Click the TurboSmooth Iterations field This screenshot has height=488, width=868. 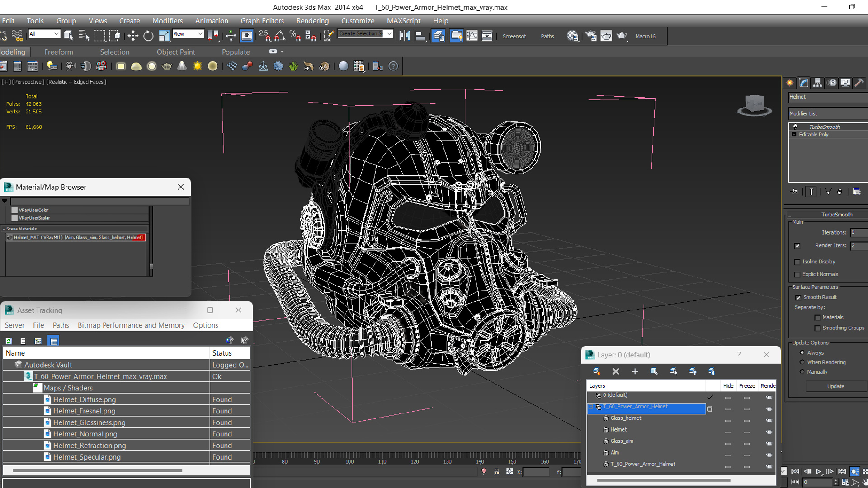[859, 233]
